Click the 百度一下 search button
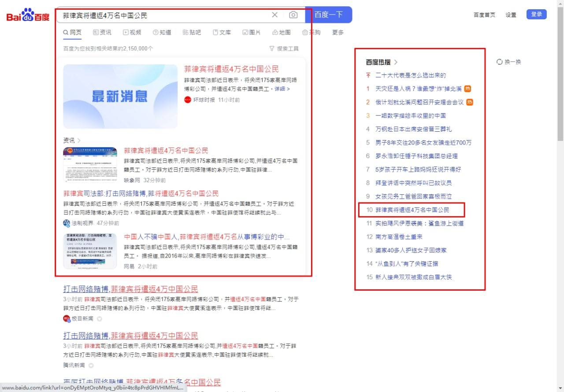Viewport: 564px width, 392px height. tap(328, 15)
